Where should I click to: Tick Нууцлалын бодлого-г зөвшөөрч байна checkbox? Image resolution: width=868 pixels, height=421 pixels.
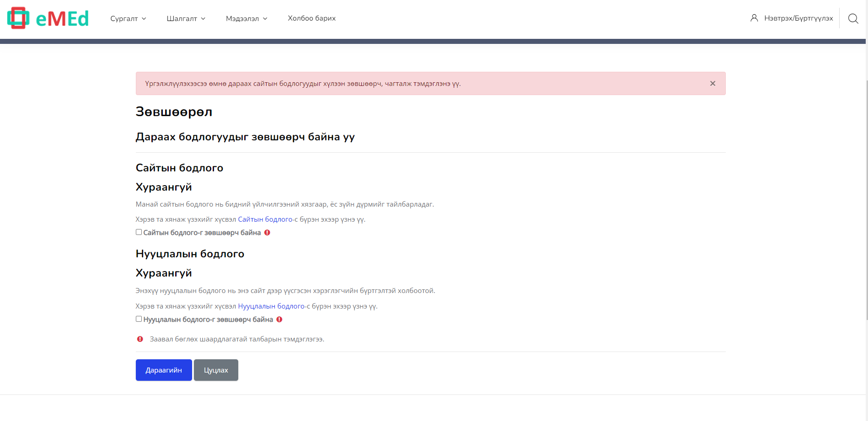pyautogui.click(x=139, y=319)
